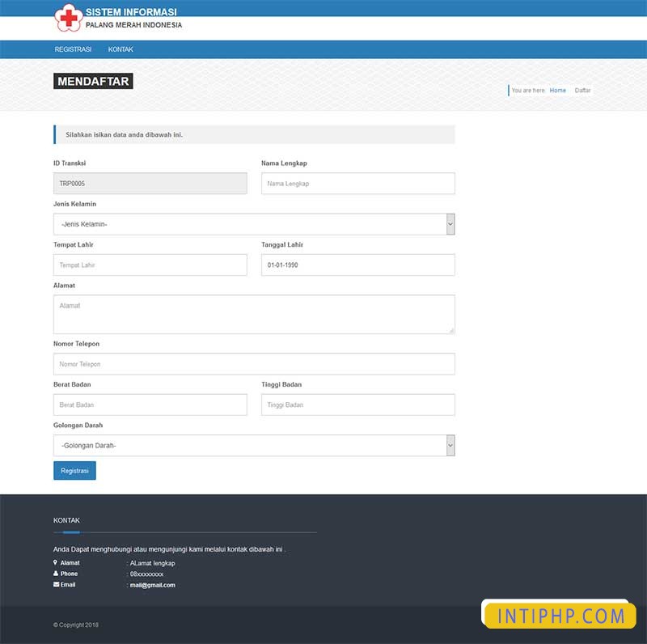
Task: Expand the Jenis Kelamin dropdown arrow
Action: coord(450,224)
